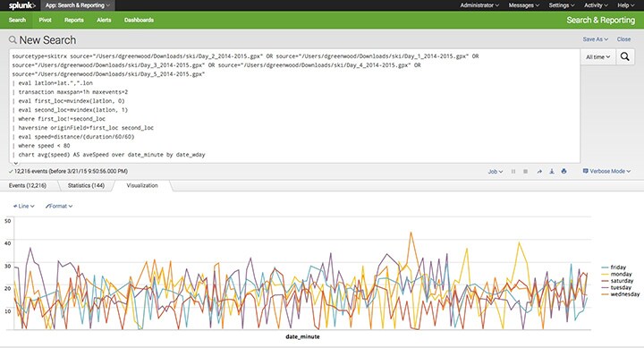The height and width of the screenshot is (348, 644).
Task: Click New Search magnifier icon
Action: click(13, 40)
